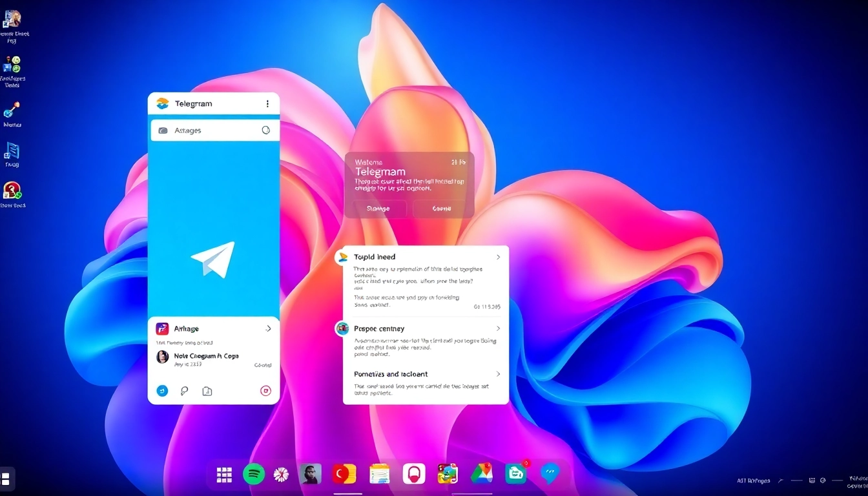The image size is (868, 496).
Task: Open the colorful game app in the dock
Action: tap(448, 474)
